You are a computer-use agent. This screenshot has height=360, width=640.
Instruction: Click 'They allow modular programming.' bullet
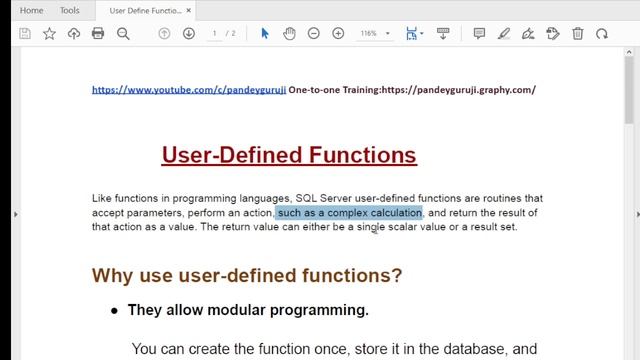coord(248,310)
